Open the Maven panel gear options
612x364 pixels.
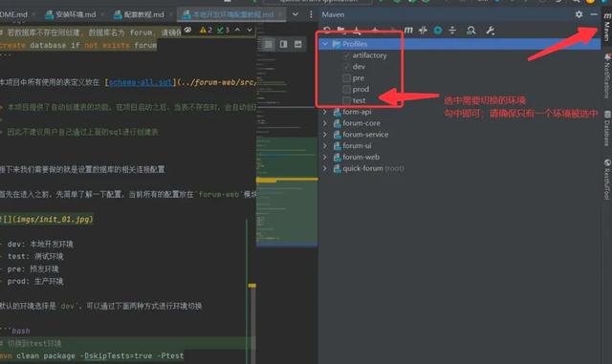pyautogui.click(x=579, y=14)
